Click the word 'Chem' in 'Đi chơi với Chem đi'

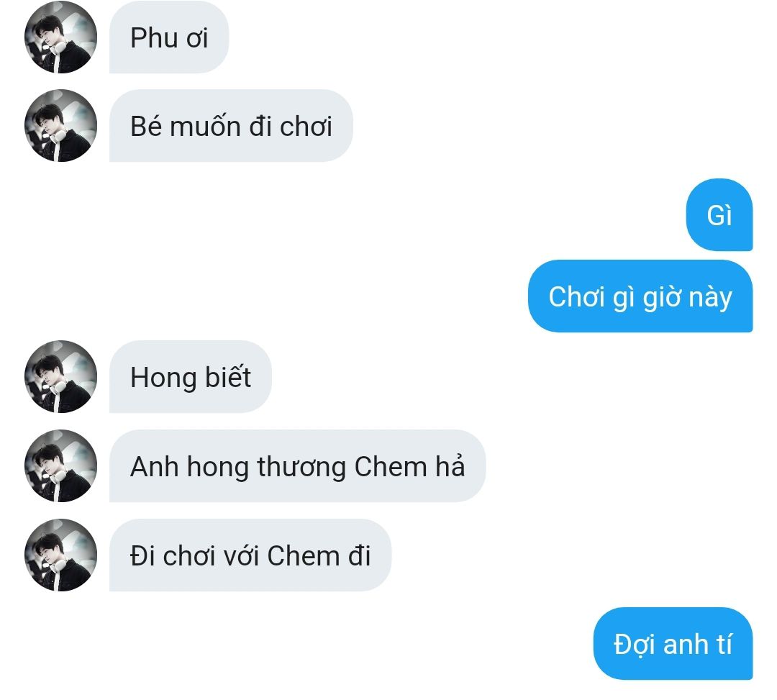coord(304,555)
